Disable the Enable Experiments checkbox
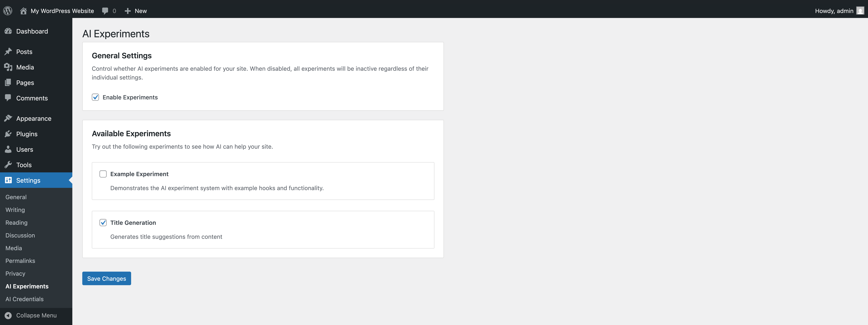Image resolution: width=868 pixels, height=325 pixels. click(95, 97)
